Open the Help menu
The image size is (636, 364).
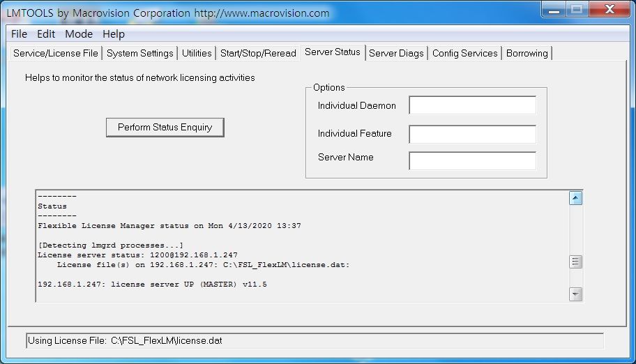click(113, 34)
